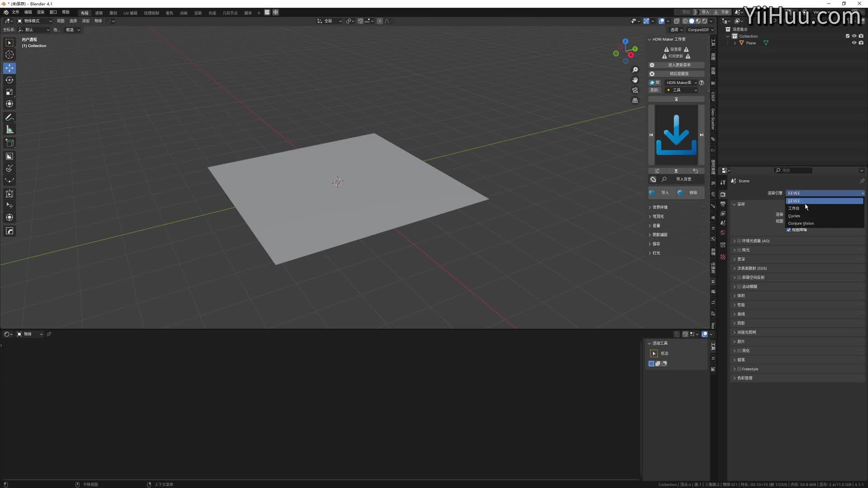Image resolution: width=868 pixels, height=488 pixels.
Task: Open the Output properties tab icon
Action: click(723, 204)
